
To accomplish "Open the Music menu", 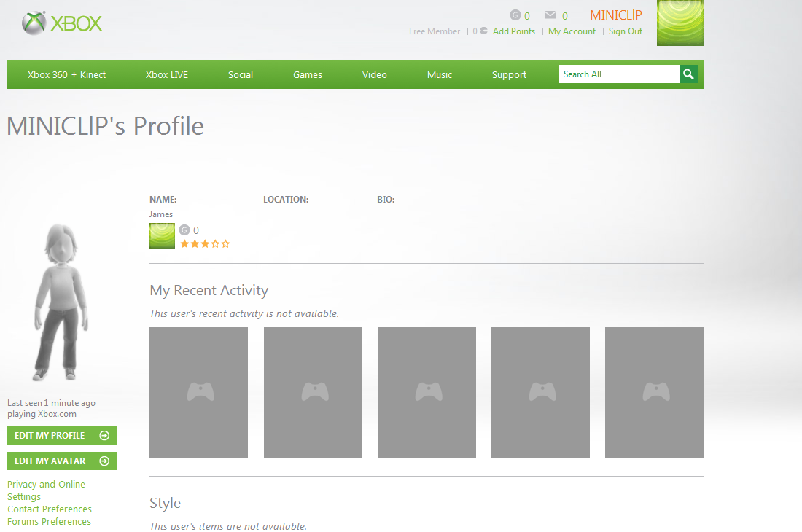I will [440, 74].
